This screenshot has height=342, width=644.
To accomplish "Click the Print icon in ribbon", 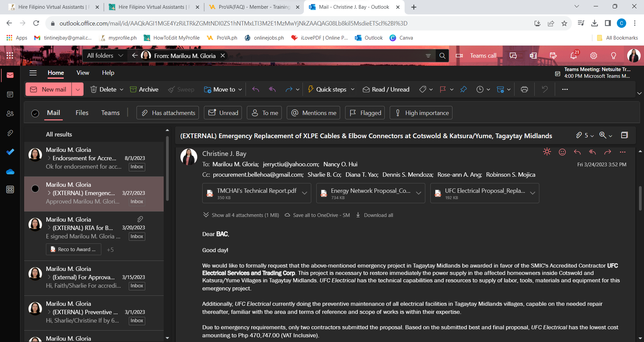I will point(524,90).
